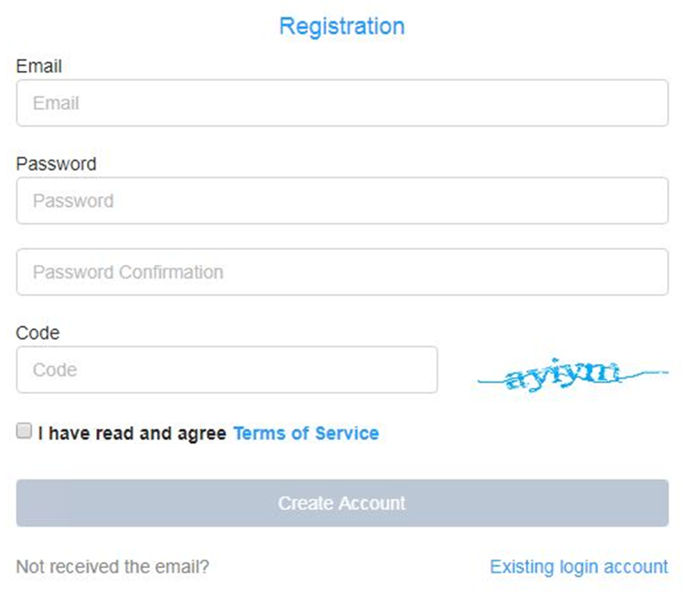Image resolution: width=700 pixels, height=607 pixels.
Task: Click the Code label text
Action: point(38,333)
